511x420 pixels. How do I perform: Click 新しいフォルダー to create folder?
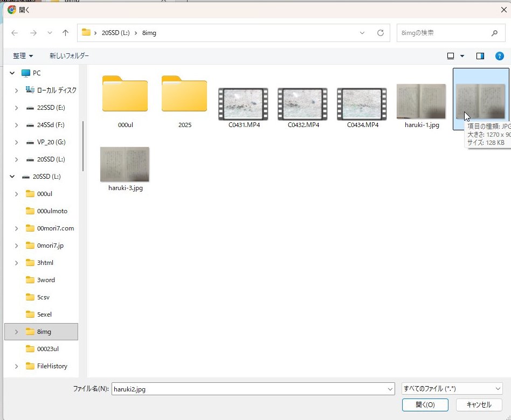[x=69, y=56]
